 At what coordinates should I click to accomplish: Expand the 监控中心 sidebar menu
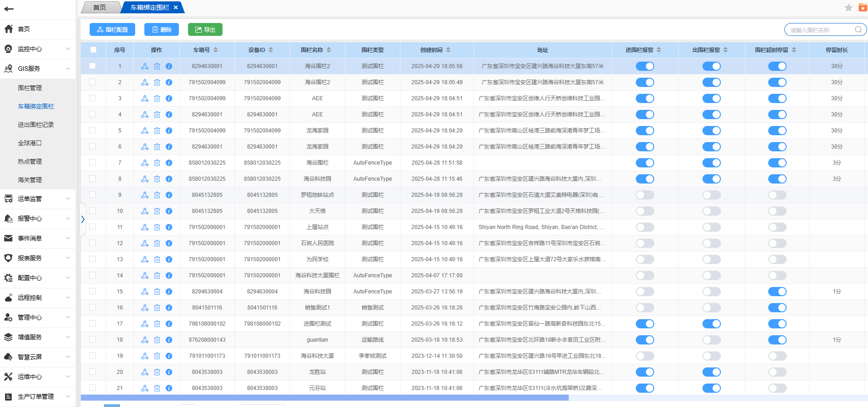pos(38,49)
